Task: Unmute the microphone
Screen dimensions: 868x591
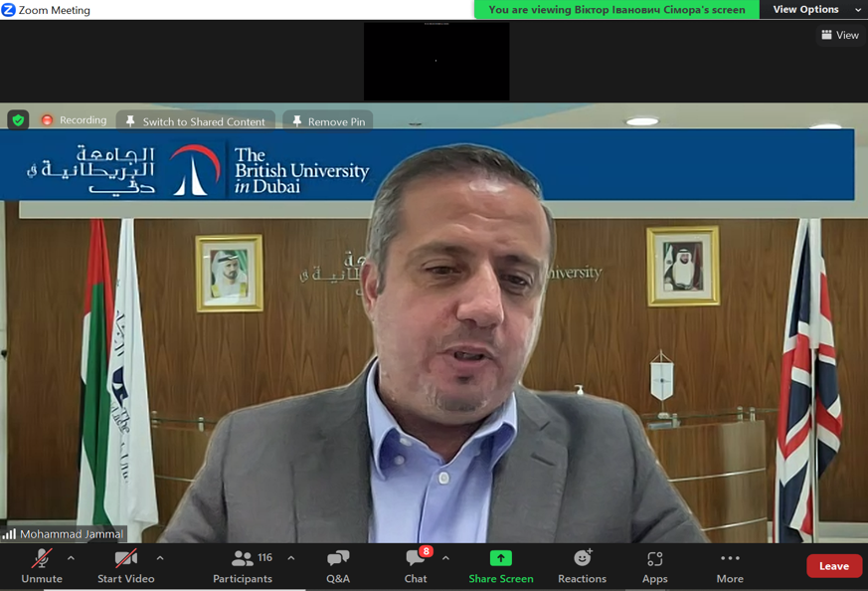Action: 42,566
